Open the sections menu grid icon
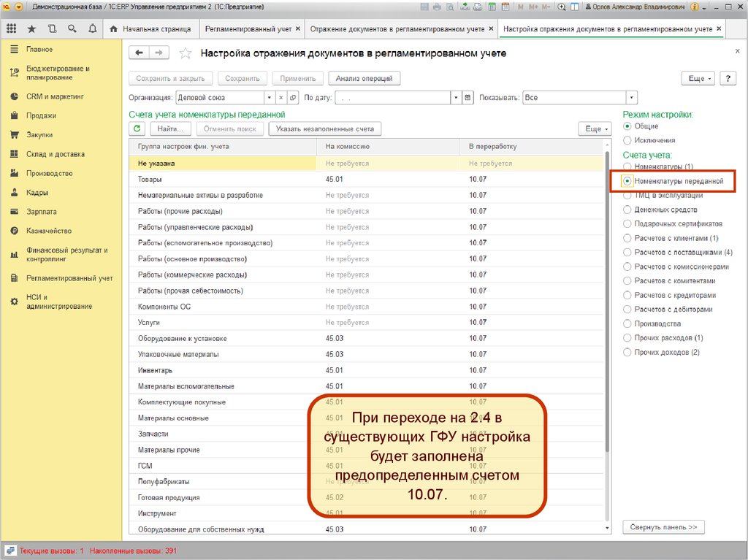The width and height of the screenshot is (748, 560). (x=11, y=29)
